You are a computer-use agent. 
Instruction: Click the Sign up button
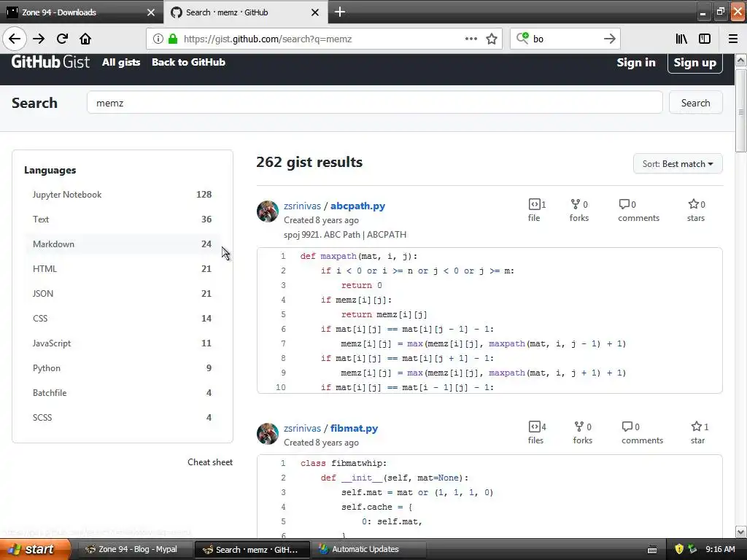point(694,63)
